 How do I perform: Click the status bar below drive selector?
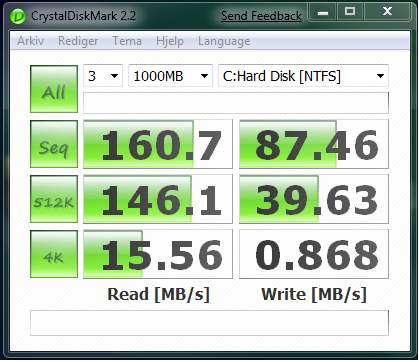pos(236,103)
